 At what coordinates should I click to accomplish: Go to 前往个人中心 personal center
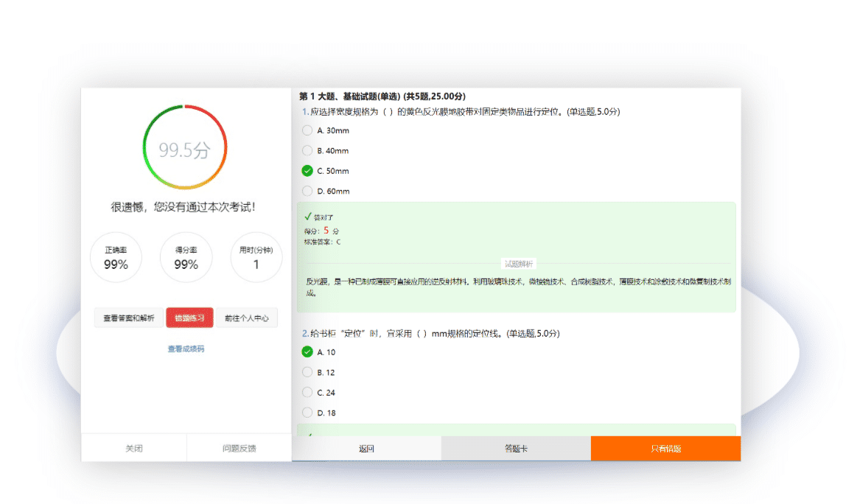[247, 318]
